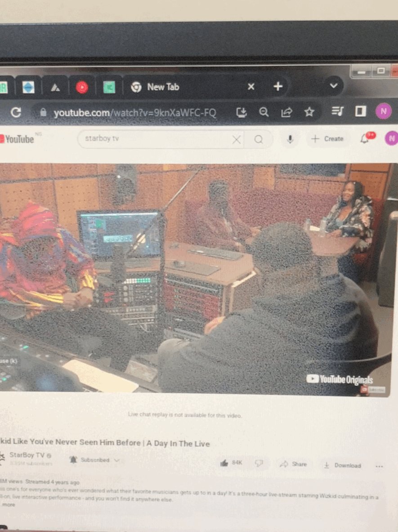The height and width of the screenshot is (532, 398).
Task: Click the padlock site info icon
Action: (x=43, y=113)
